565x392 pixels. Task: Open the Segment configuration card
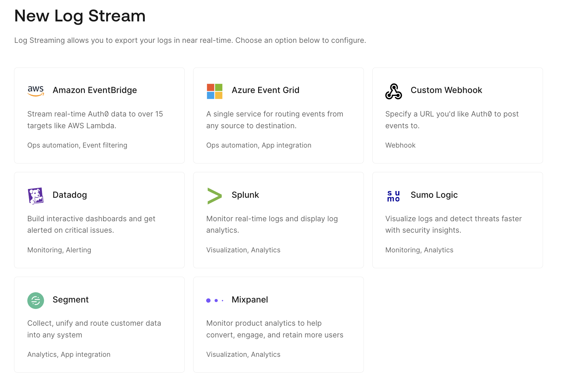tap(99, 325)
